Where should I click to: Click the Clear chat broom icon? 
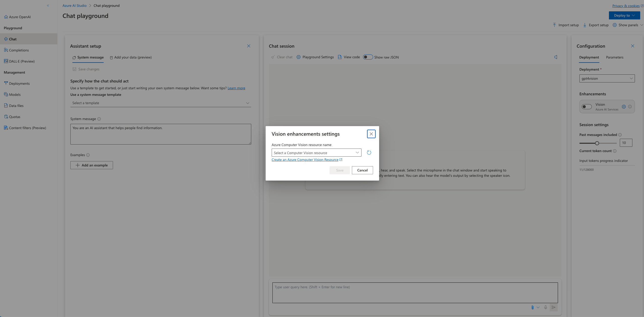click(273, 57)
